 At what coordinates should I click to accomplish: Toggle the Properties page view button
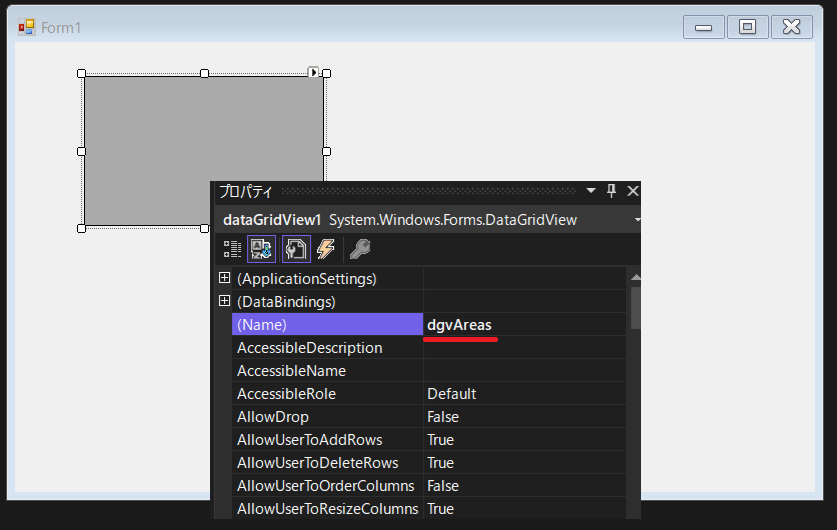click(296, 249)
